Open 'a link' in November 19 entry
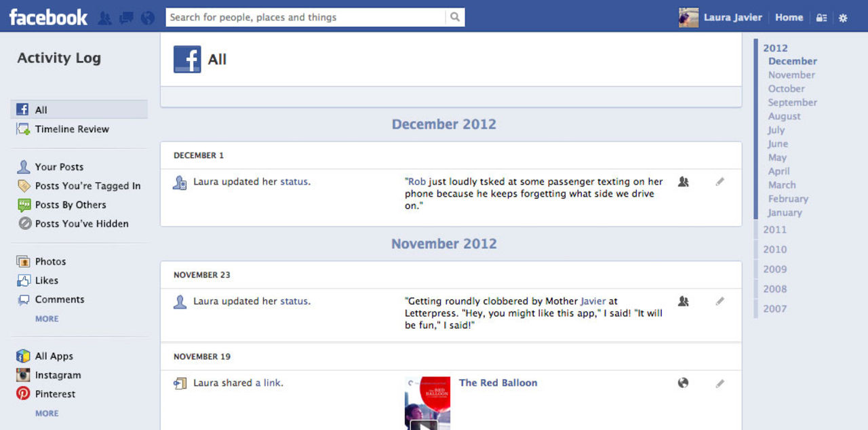Screen dimensions: 868x430 [x=268, y=383]
